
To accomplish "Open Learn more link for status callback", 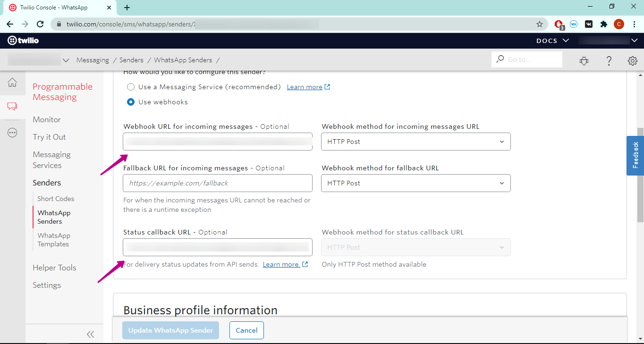I will (281, 264).
